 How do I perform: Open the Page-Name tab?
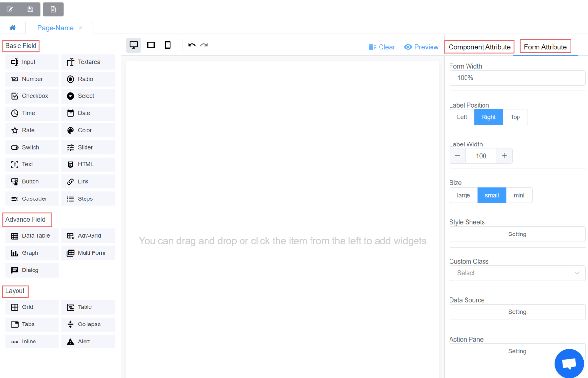pos(55,28)
